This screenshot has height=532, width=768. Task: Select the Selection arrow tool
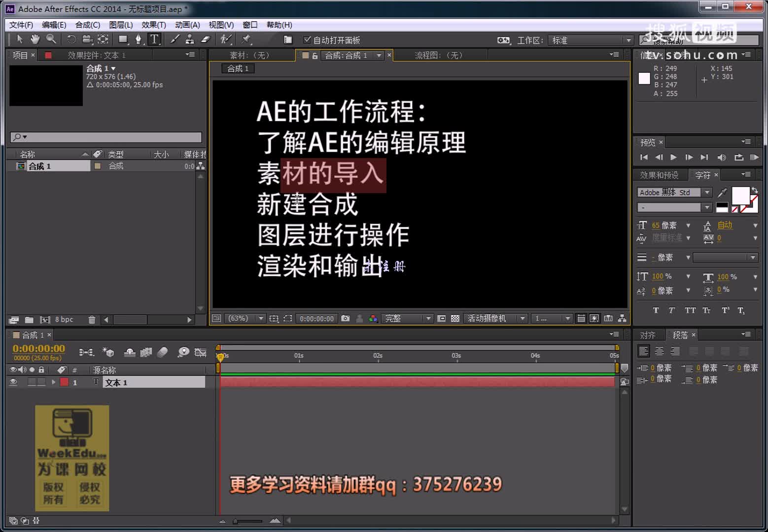point(19,39)
